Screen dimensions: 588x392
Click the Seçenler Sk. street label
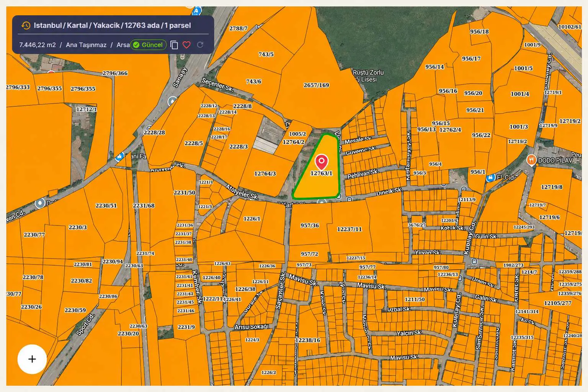[x=217, y=85]
